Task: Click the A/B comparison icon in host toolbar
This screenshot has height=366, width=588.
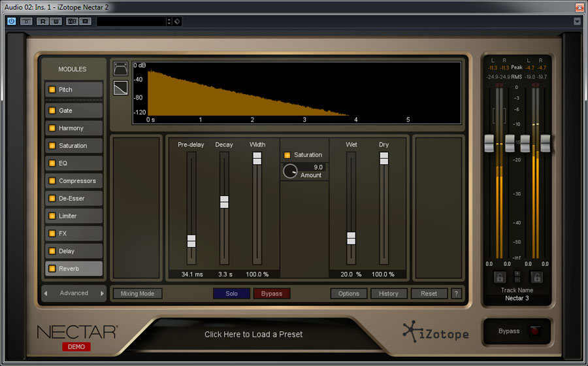Action: pos(72,22)
